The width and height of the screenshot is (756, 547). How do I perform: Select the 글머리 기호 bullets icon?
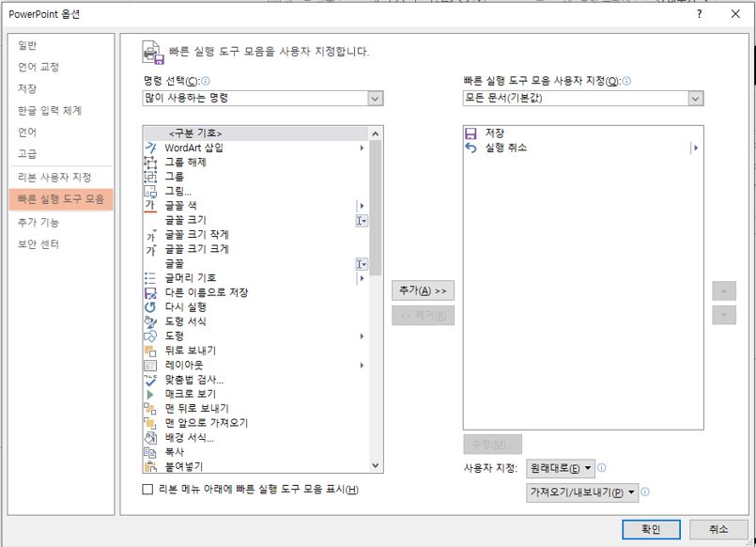tap(150, 278)
